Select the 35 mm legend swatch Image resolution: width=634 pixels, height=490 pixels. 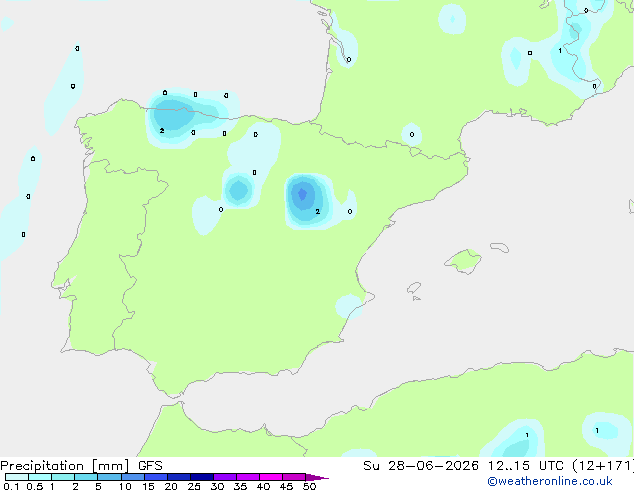coord(247,477)
